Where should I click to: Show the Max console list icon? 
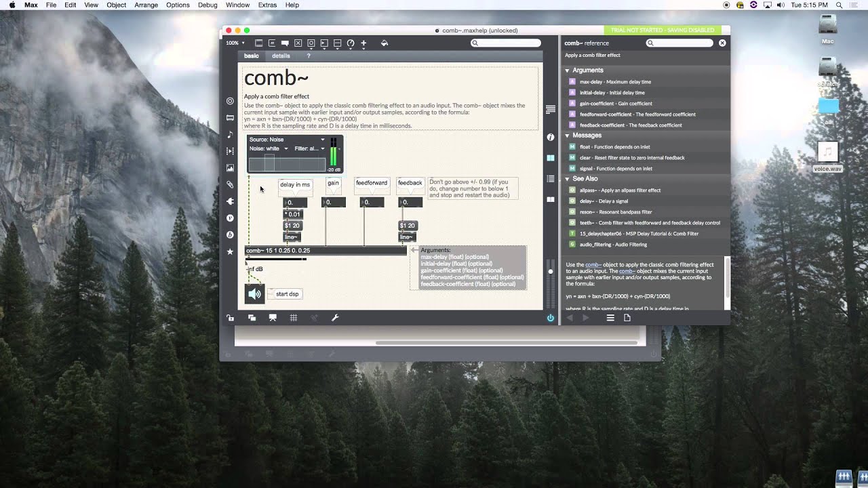[551, 178]
